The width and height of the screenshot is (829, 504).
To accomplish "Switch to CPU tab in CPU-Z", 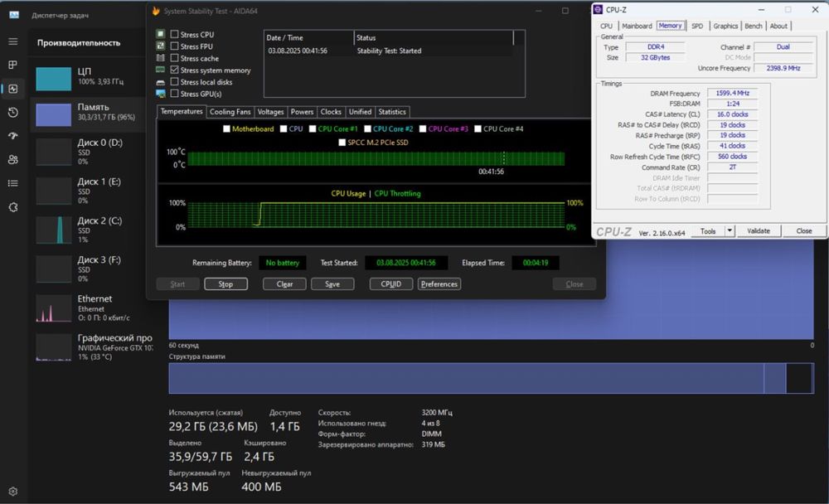I will 607,26.
